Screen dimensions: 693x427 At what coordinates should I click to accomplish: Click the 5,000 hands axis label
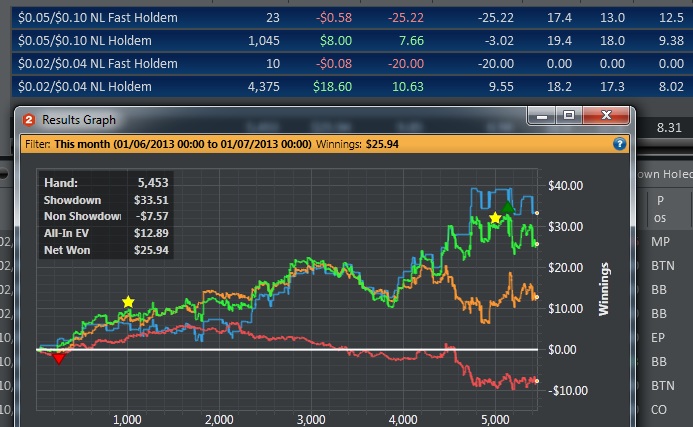pos(495,419)
